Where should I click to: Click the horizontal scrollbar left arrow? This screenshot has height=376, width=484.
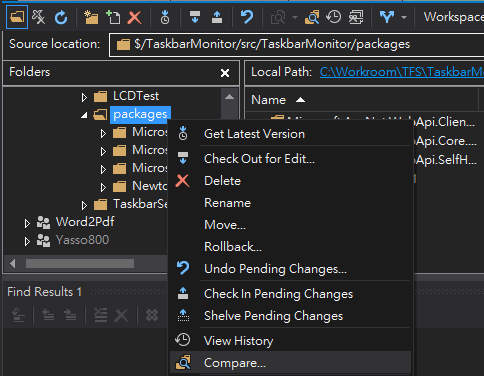tap(13, 264)
